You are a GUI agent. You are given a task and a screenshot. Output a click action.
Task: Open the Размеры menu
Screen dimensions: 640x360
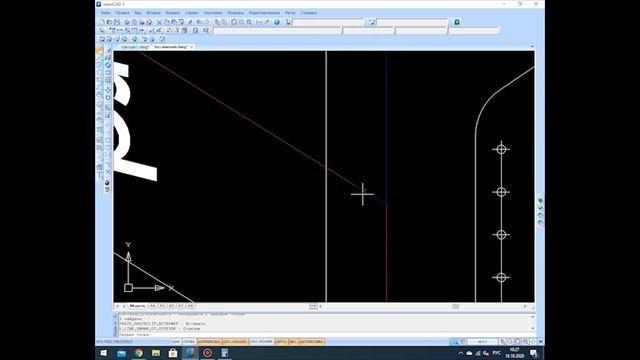[236, 13]
